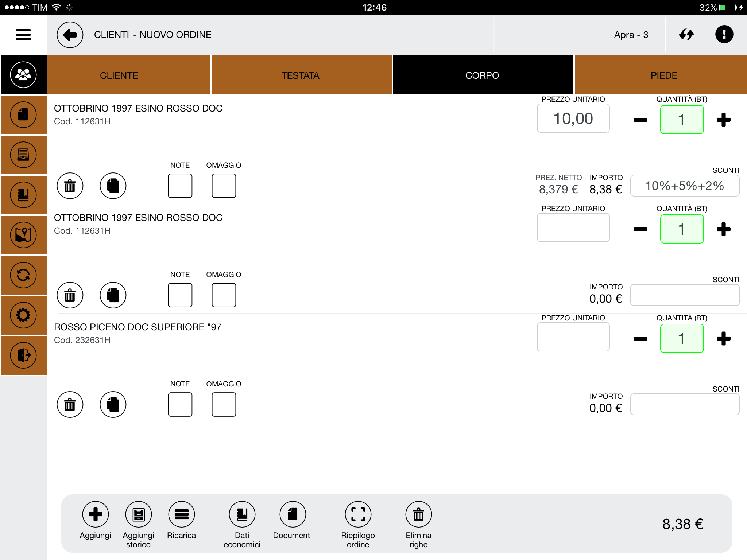Decrease quantity of Rosso Piceno row
This screenshot has width=747, height=560.
(640, 339)
